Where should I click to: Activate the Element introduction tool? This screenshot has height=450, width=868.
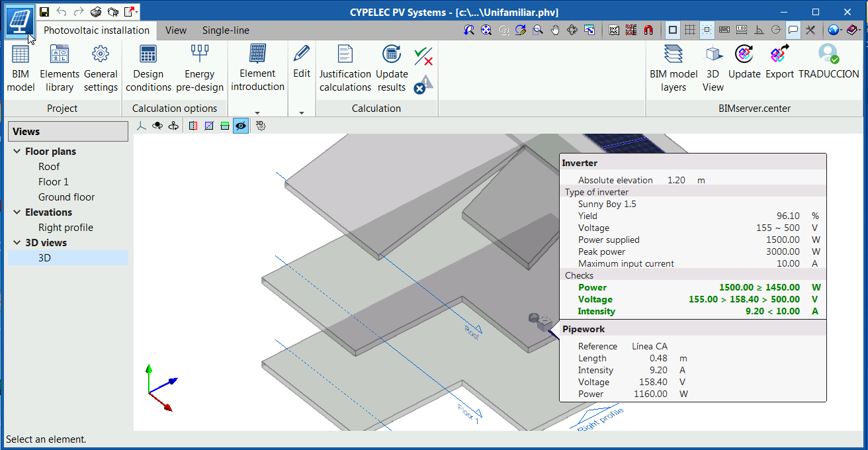pyautogui.click(x=257, y=66)
